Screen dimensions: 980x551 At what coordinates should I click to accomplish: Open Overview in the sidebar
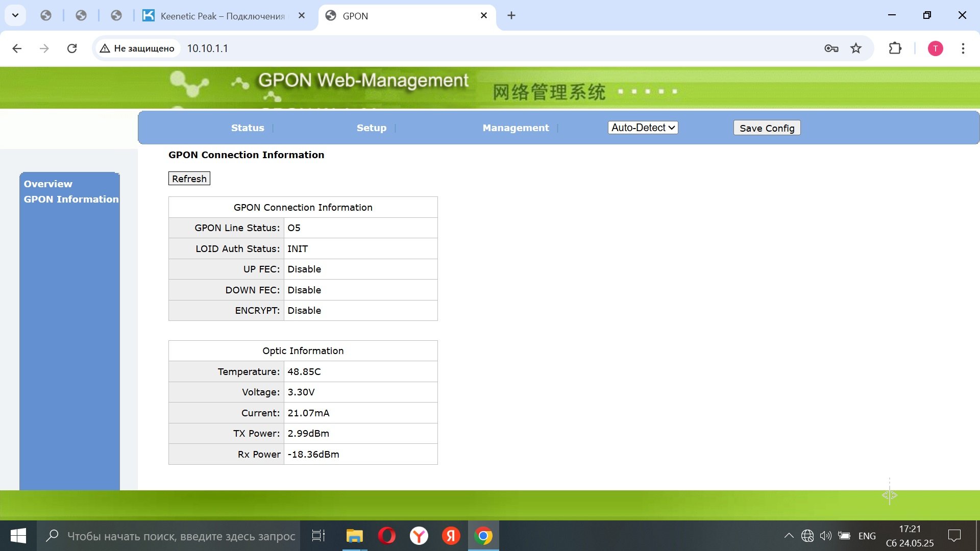48,184
